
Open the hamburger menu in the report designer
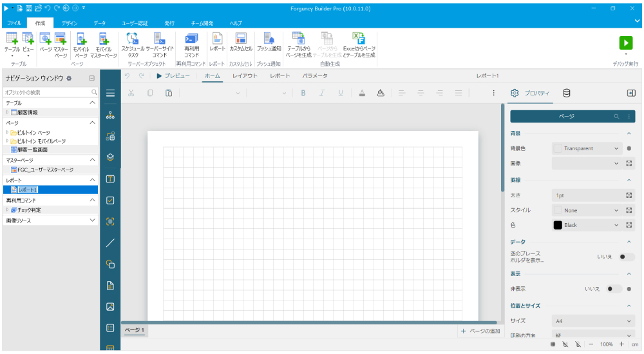[x=110, y=93]
